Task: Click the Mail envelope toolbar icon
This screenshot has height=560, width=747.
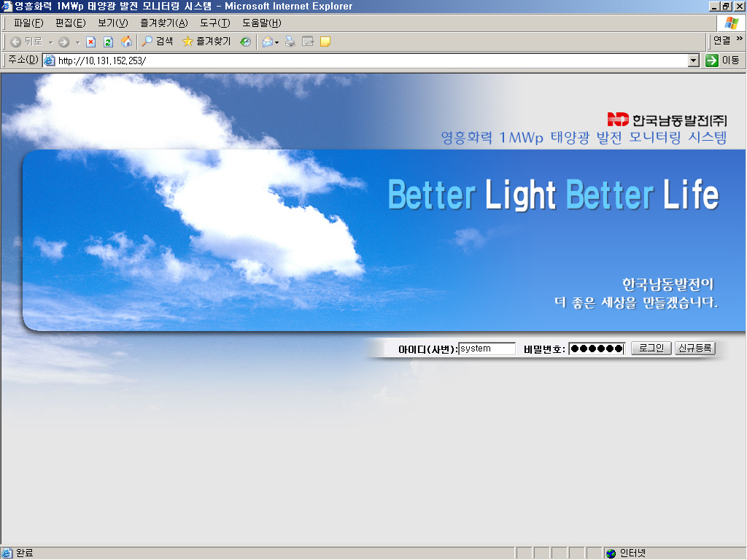Action: (x=268, y=42)
